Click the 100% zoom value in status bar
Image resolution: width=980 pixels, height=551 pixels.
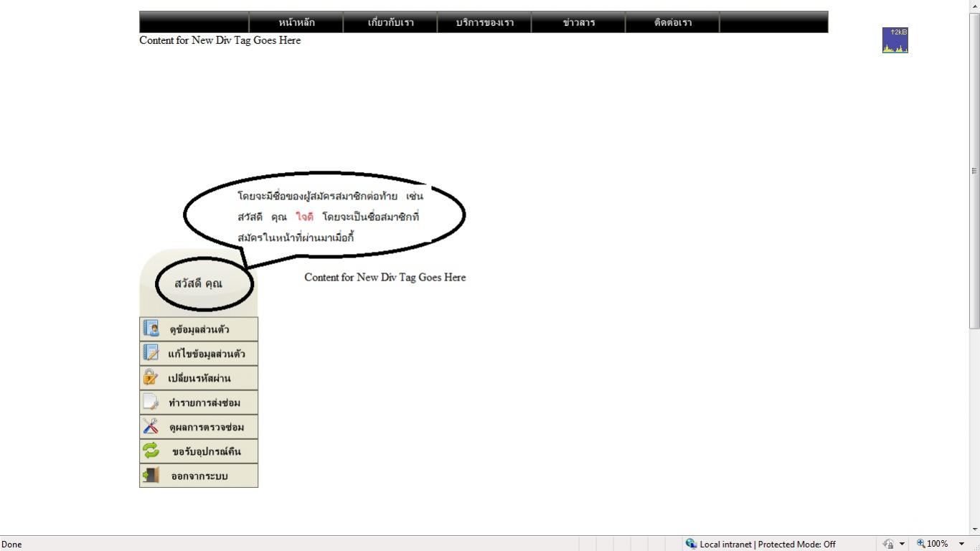(938, 544)
